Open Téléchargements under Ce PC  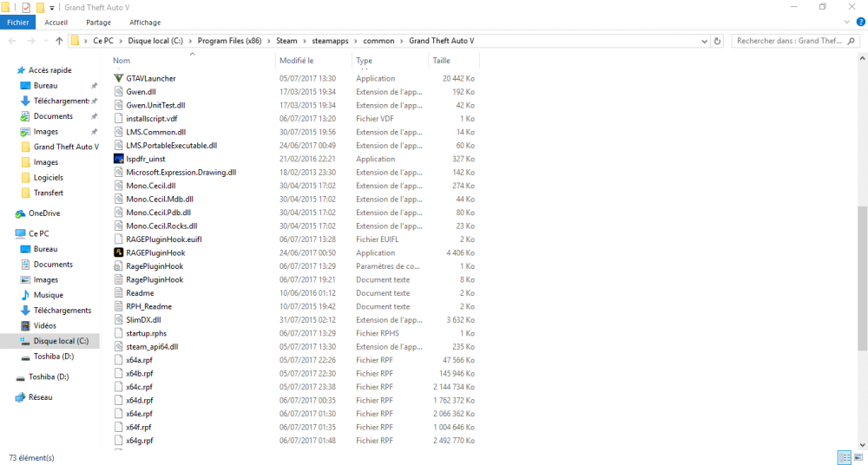(x=62, y=310)
